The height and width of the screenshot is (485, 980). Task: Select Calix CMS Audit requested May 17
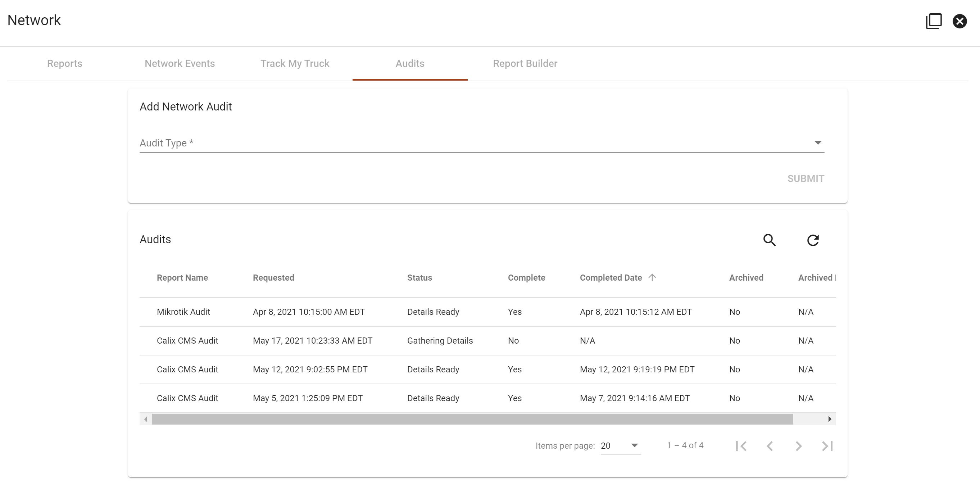pyautogui.click(x=488, y=341)
